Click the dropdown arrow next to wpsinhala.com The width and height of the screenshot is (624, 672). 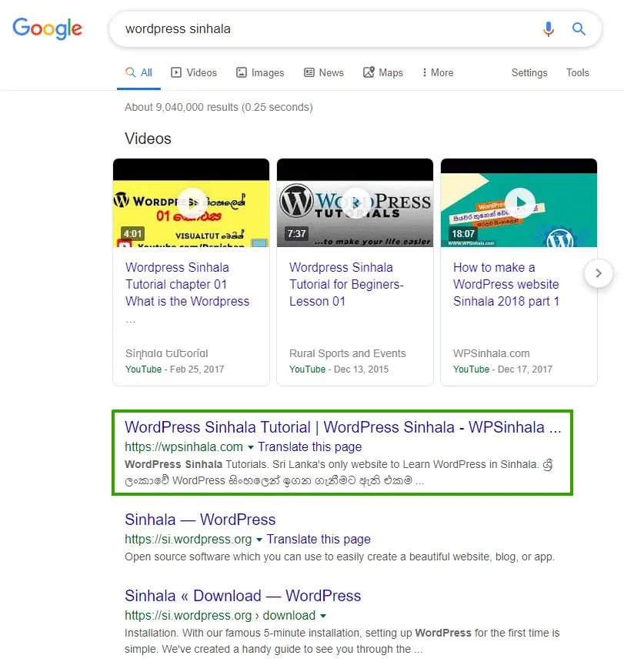251,447
